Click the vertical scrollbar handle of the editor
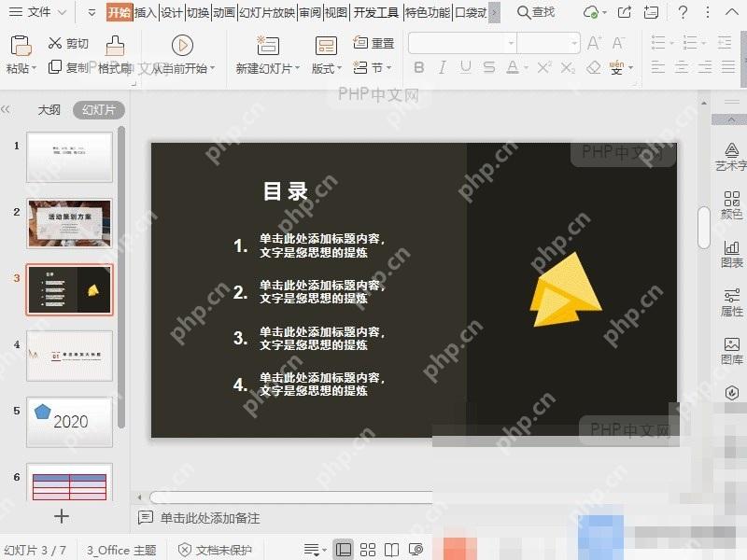 [x=704, y=228]
